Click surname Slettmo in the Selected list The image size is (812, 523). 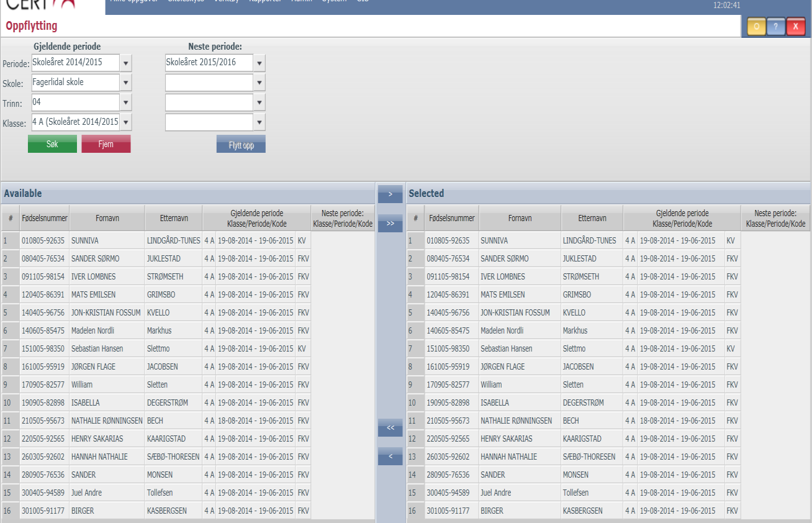coord(574,348)
